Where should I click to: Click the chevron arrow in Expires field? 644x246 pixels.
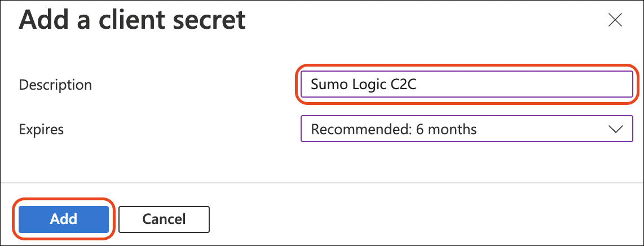(615, 129)
